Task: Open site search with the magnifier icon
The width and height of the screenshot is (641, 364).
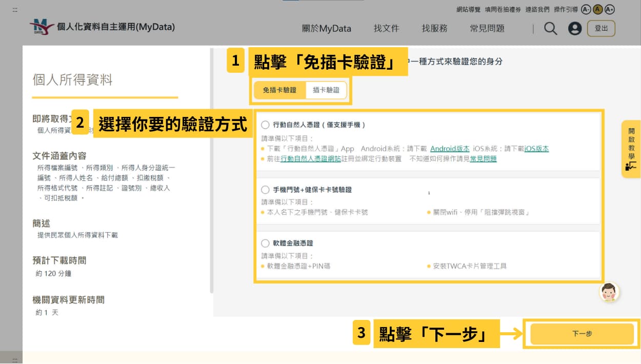Action: 550,29
